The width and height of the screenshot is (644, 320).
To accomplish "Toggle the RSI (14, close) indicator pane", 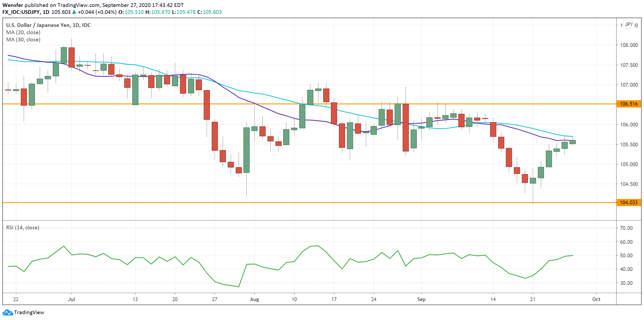I will pyautogui.click(x=22, y=227).
